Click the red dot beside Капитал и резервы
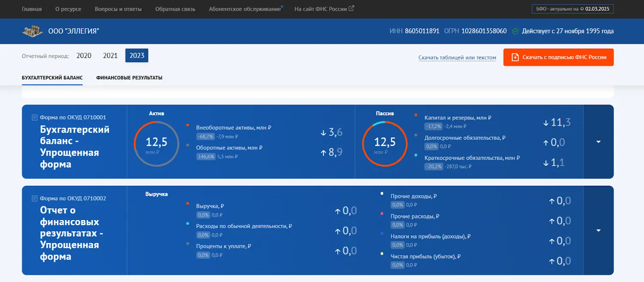Screen dimensions: 644x282 (x=416, y=115)
